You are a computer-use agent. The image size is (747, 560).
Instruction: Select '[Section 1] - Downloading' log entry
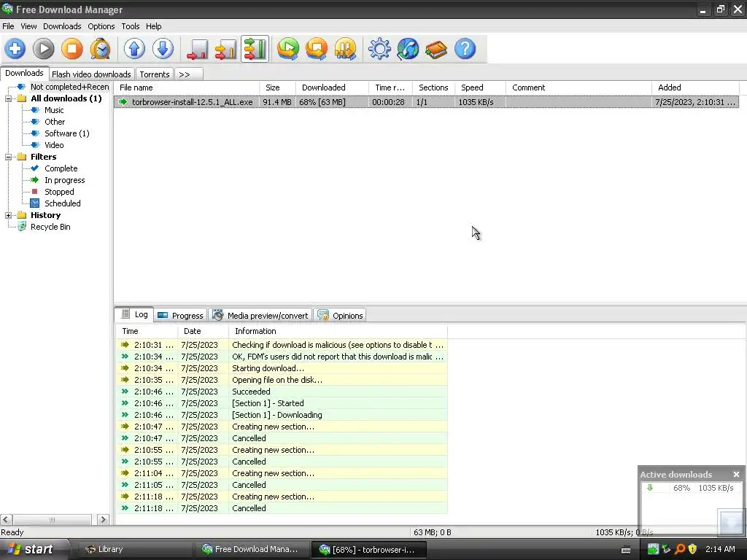[282, 415]
